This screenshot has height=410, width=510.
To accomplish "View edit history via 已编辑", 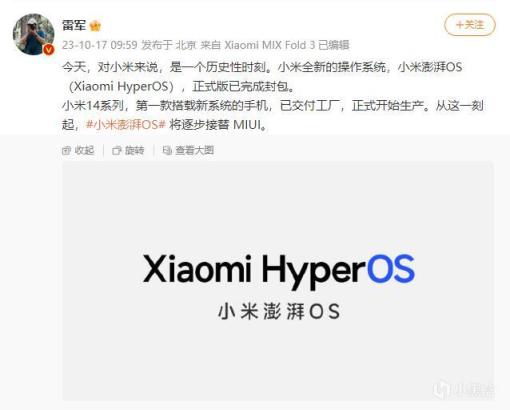I will tap(334, 45).
